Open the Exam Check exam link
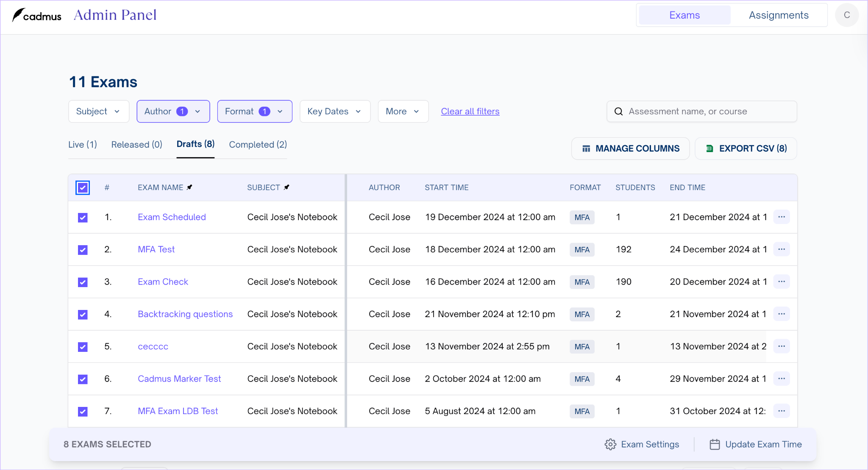The image size is (868, 470). click(x=163, y=282)
